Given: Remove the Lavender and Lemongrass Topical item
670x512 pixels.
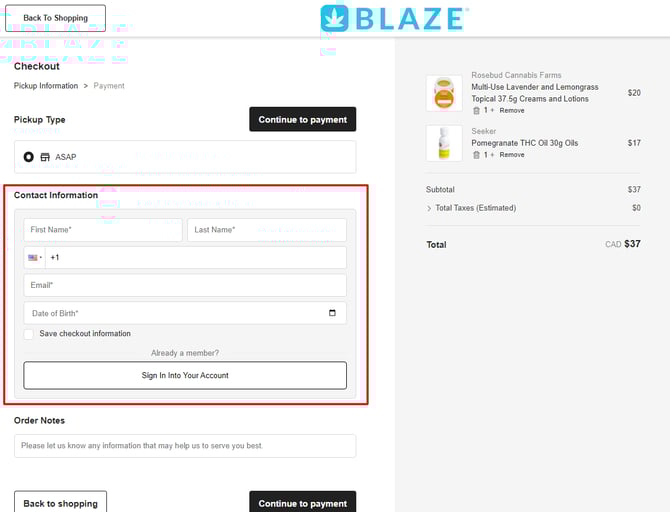Looking at the screenshot, I should pos(512,111).
